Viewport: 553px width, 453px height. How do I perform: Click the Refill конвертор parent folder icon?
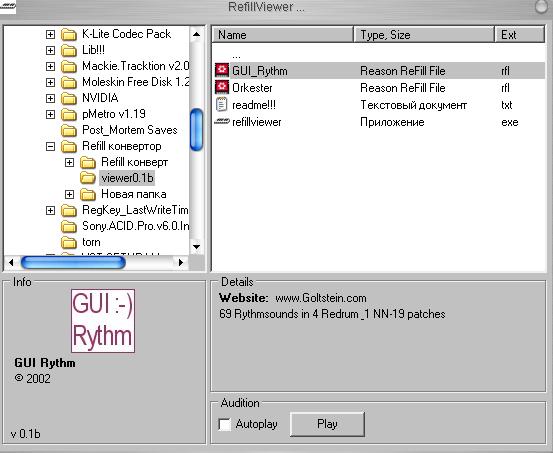tap(69, 146)
